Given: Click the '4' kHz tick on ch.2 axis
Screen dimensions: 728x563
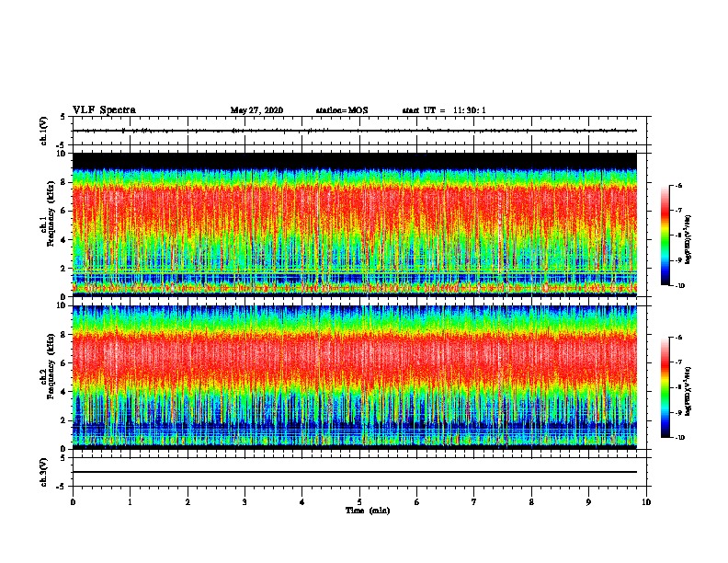Looking at the screenshot, I should (63, 392).
